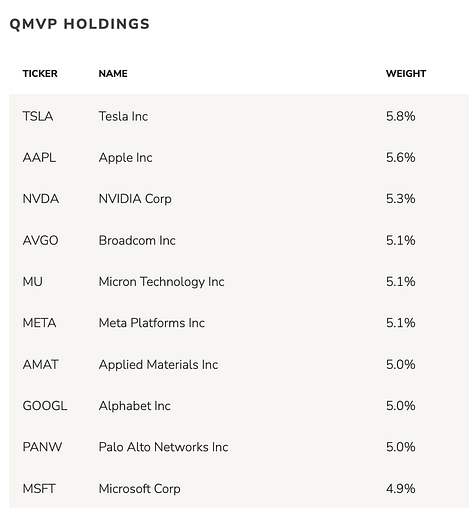Select the AVGO ticker cell
The height and width of the screenshot is (512, 474).
click(x=40, y=240)
